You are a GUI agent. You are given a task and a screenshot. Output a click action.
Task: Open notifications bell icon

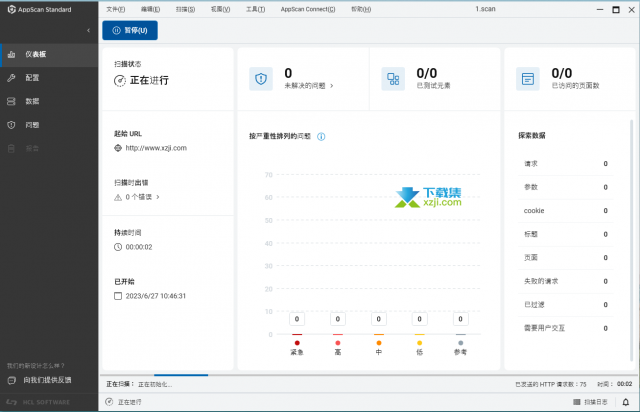click(x=626, y=402)
